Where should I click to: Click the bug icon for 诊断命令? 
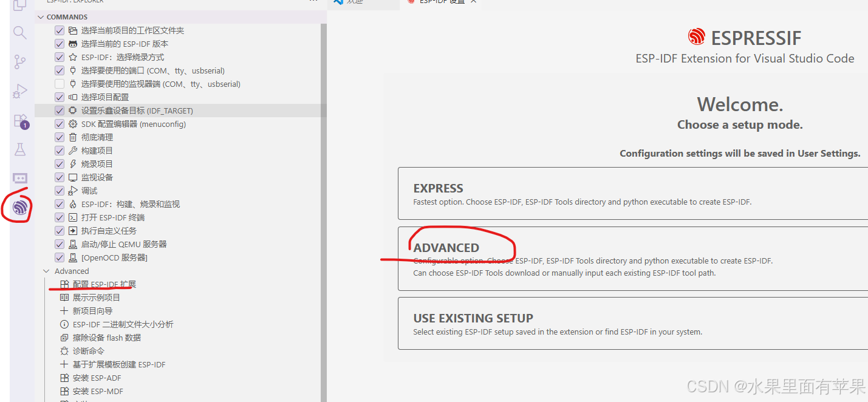(x=64, y=351)
